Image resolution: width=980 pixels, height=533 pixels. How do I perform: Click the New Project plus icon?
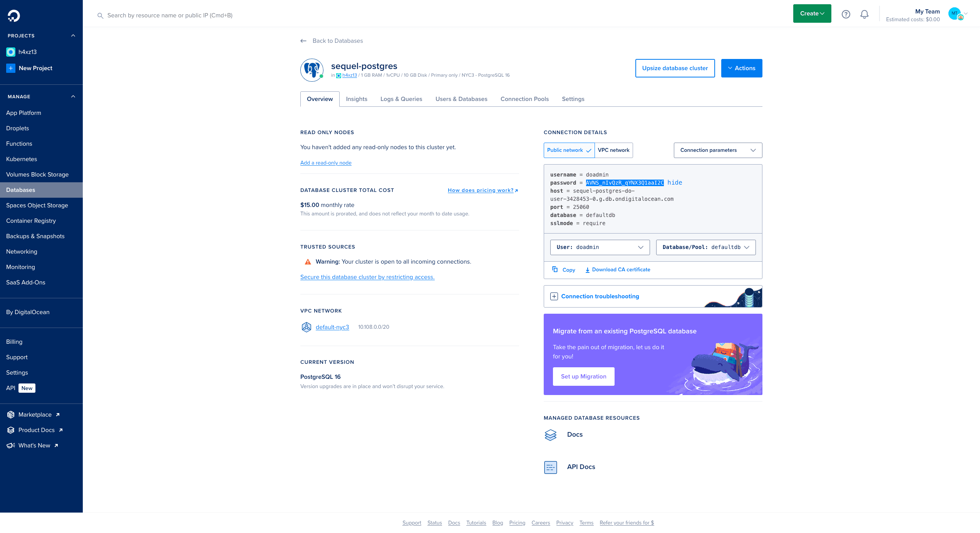tap(11, 68)
